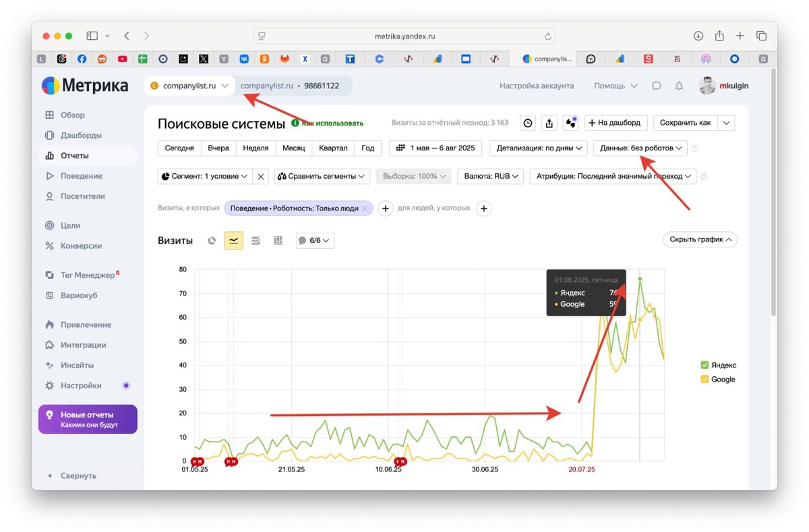
Task: Open the chat messages icon in header
Action: (x=657, y=86)
